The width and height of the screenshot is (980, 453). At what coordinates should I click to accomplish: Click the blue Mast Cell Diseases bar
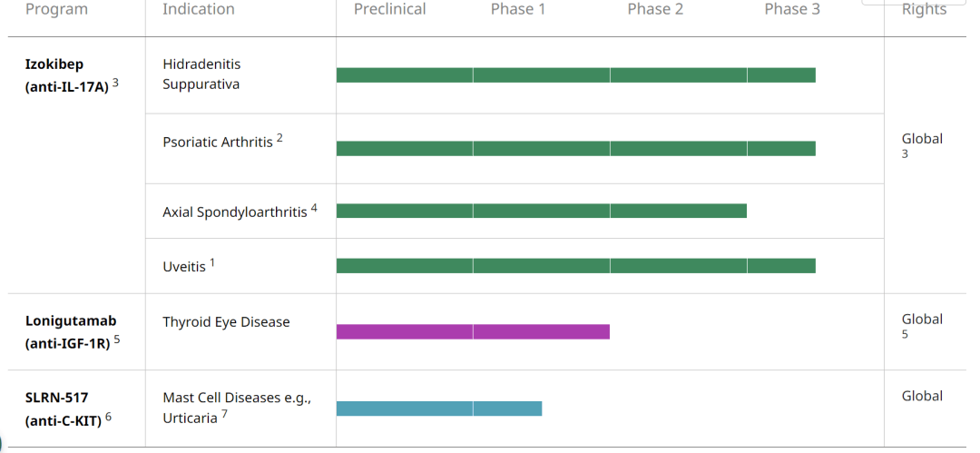pyautogui.click(x=439, y=409)
